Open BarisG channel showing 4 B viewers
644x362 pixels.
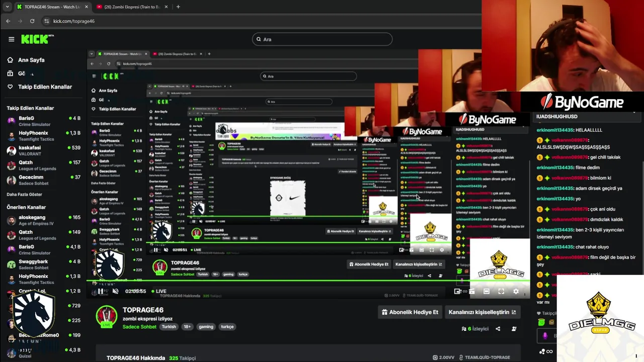pos(44,121)
